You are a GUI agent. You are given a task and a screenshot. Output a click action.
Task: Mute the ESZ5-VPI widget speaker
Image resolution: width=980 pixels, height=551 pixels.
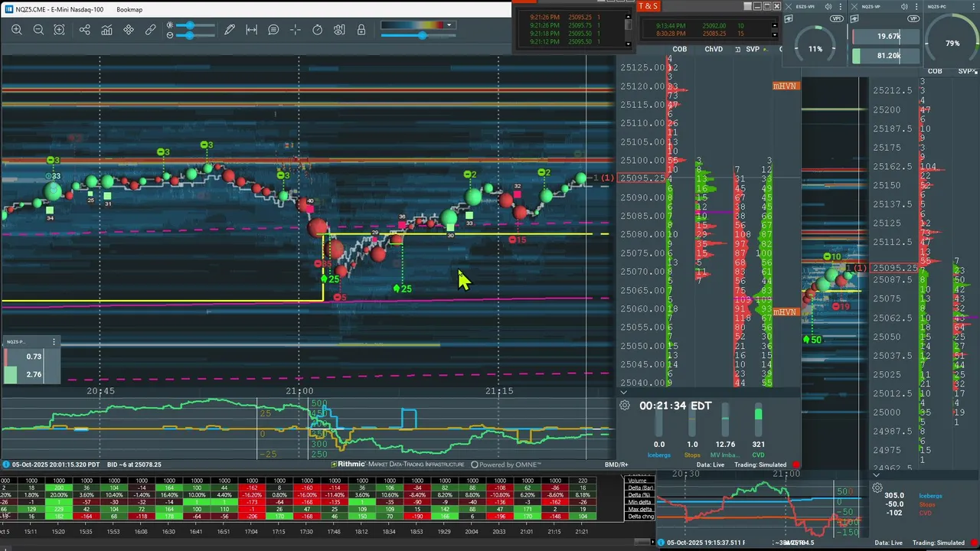[828, 7]
